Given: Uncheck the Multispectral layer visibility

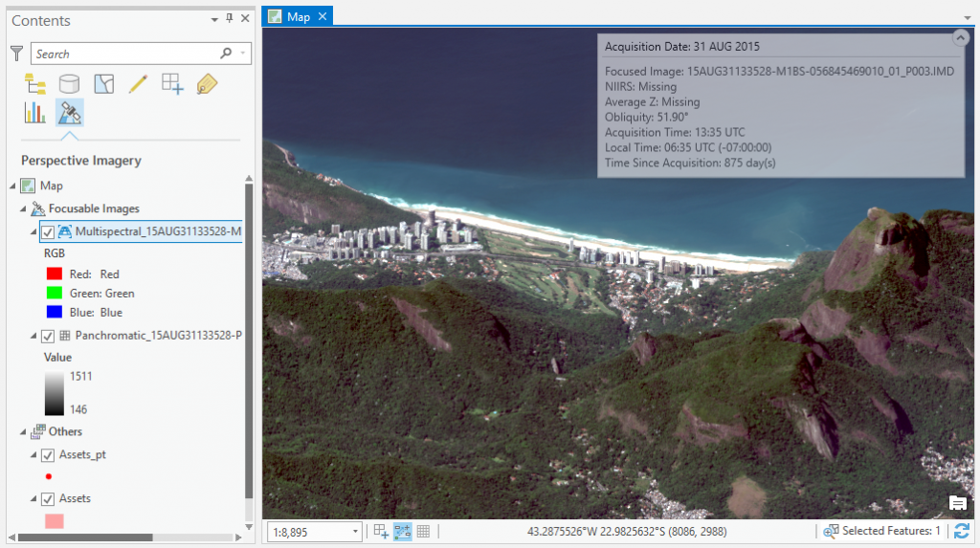Looking at the screenshot, I should pos(48,232).
